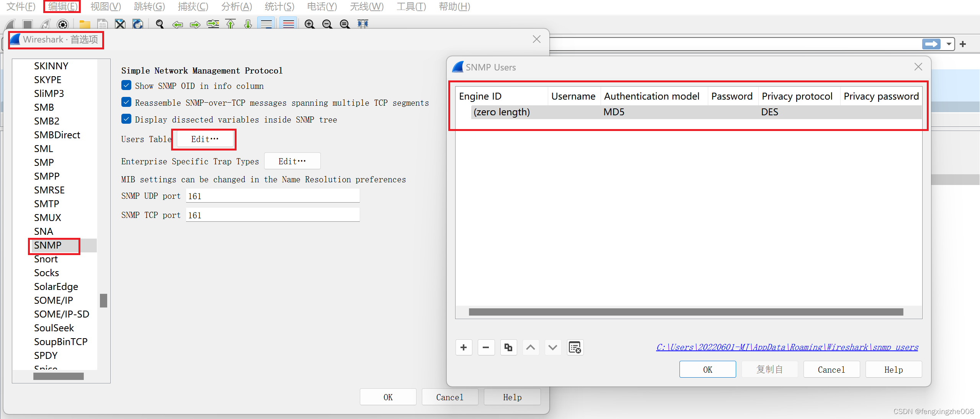Copy selected SNMP user entry
Viewport: 980px width, 419px height.
508,347
